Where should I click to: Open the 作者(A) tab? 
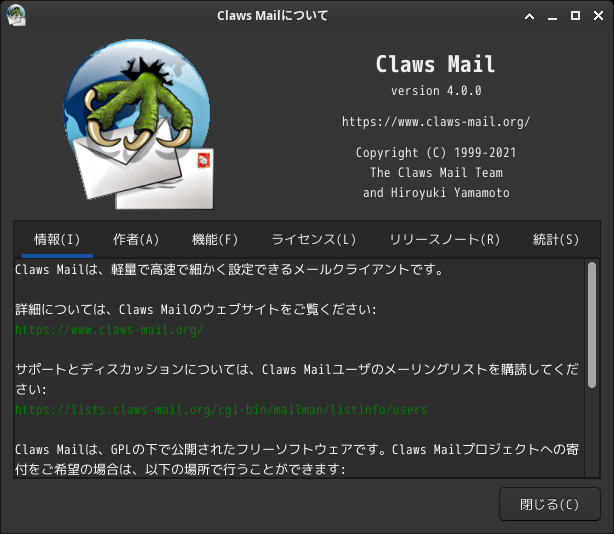136,239
